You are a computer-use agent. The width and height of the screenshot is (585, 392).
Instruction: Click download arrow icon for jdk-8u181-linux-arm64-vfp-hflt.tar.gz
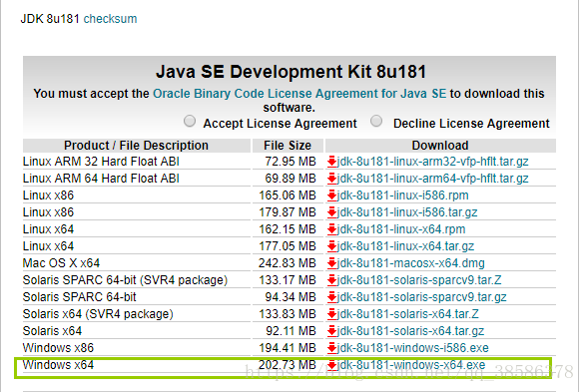[x=331, y=179]
